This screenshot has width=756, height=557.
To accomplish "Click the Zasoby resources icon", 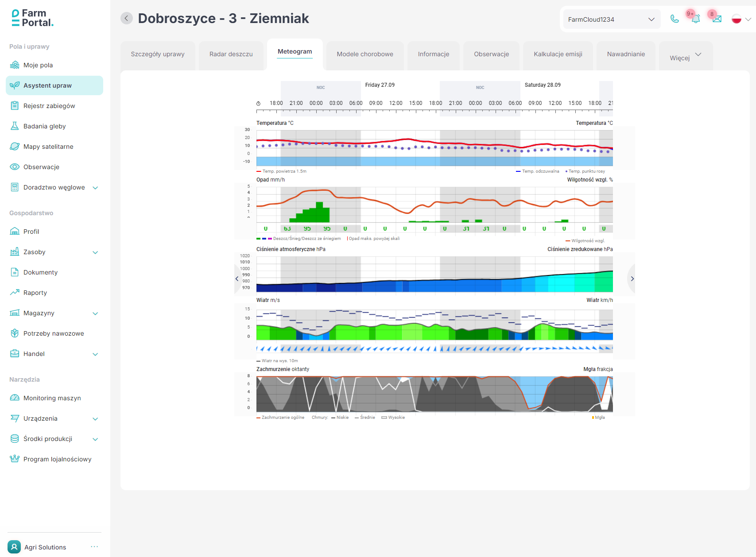I will tap(15, 252).
